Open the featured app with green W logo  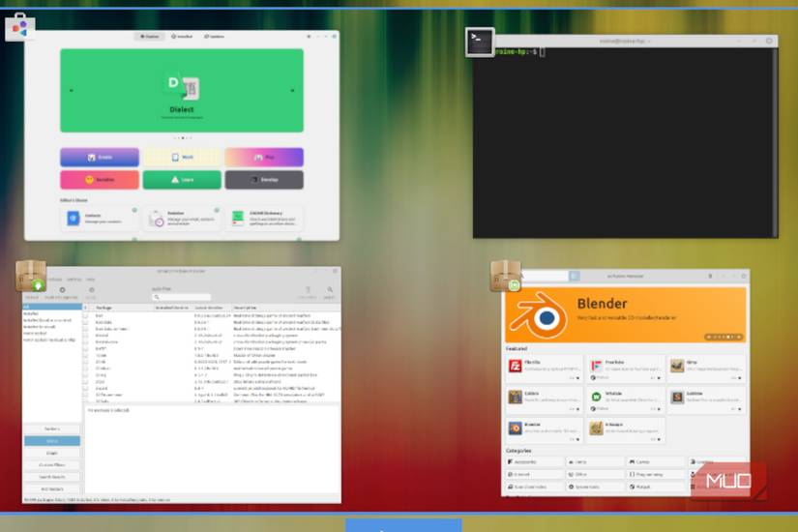626,399
